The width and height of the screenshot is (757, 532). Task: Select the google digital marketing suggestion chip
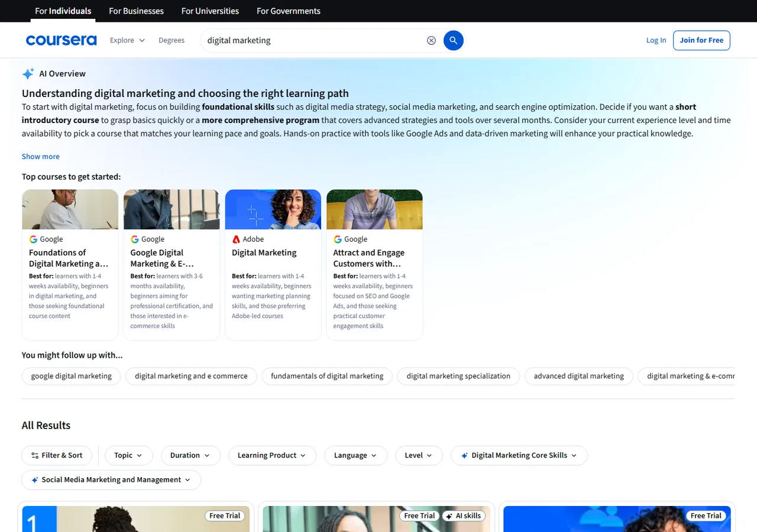pyautogui.click(x=72, y=376)
